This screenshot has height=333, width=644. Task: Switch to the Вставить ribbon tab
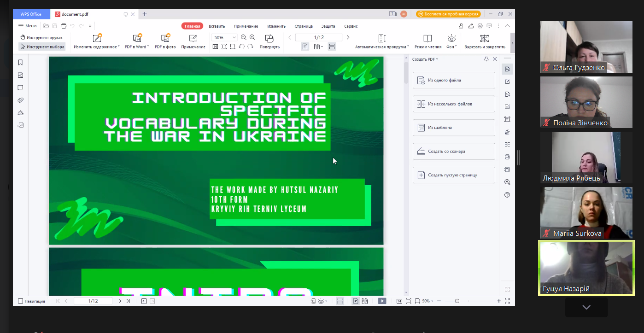pyautogui.click(x=217, y=26)
